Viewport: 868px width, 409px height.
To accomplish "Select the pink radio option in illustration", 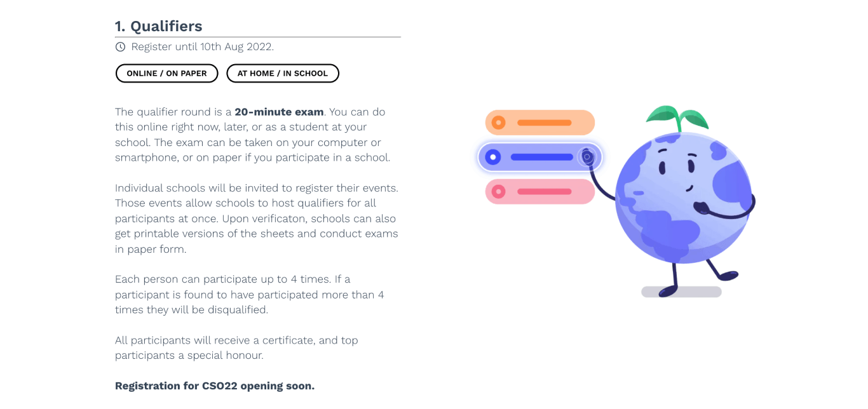I will tap(498, 191).
